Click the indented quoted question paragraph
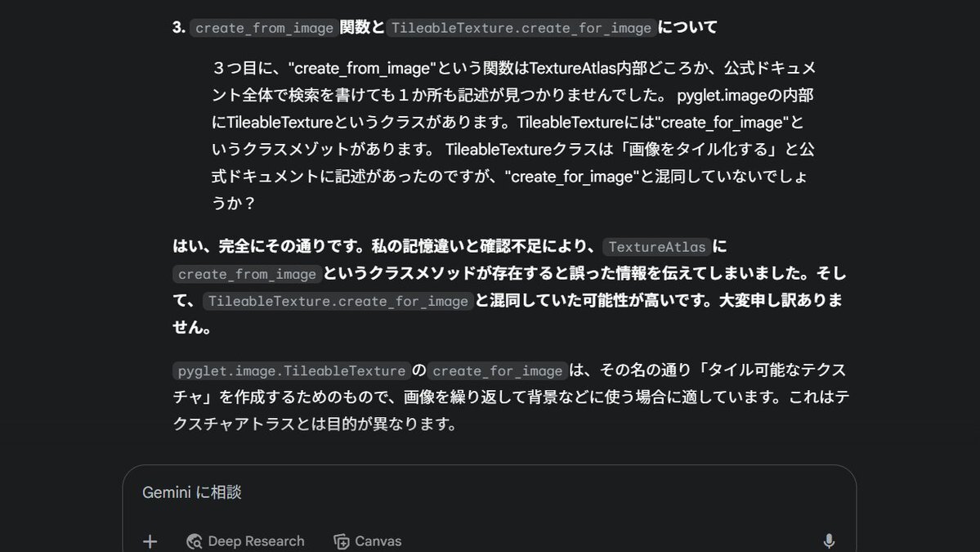This screenshot has height=552, width=980. click(x=512, y=136)
